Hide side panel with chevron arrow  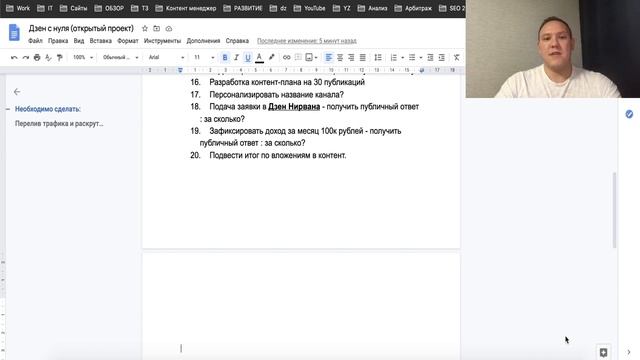[629, 352]
